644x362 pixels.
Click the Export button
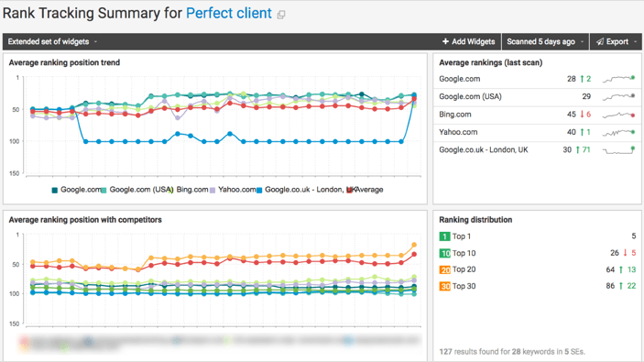point(616,41)
